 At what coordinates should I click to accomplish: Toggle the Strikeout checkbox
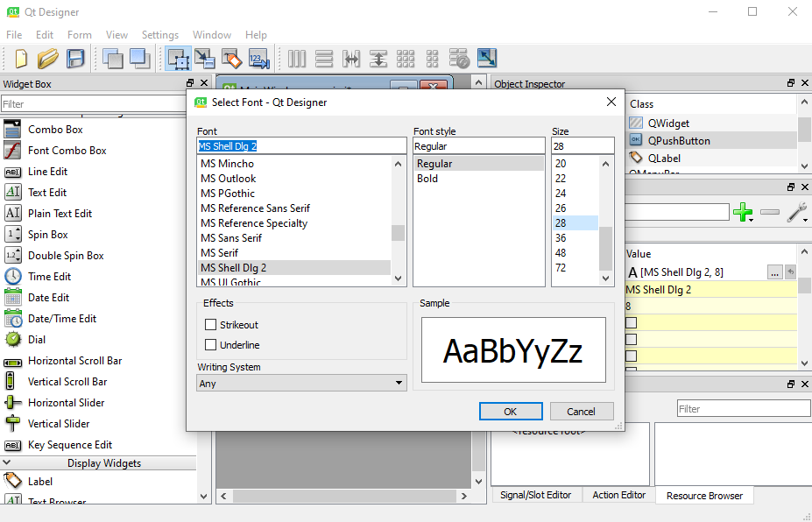[x=211, y=325]
